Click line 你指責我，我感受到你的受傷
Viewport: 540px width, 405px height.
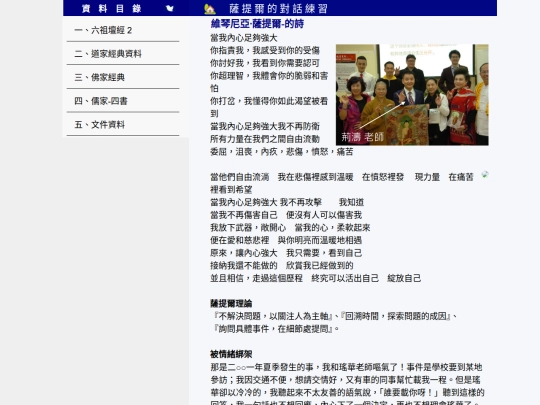265,50
